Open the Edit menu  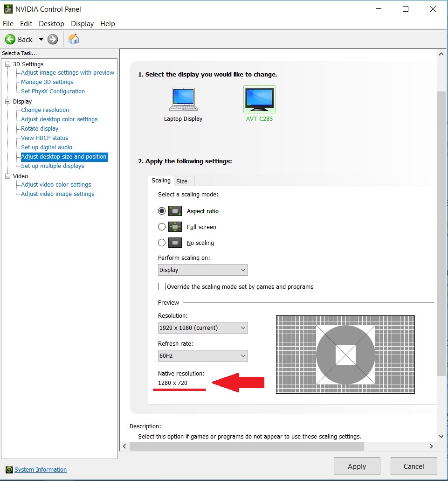pos(26,24)
